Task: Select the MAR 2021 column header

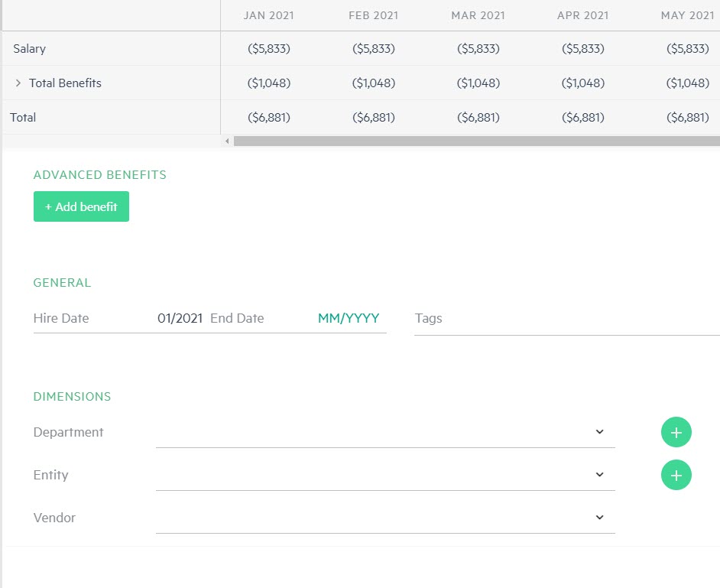Action: (478, 15)
